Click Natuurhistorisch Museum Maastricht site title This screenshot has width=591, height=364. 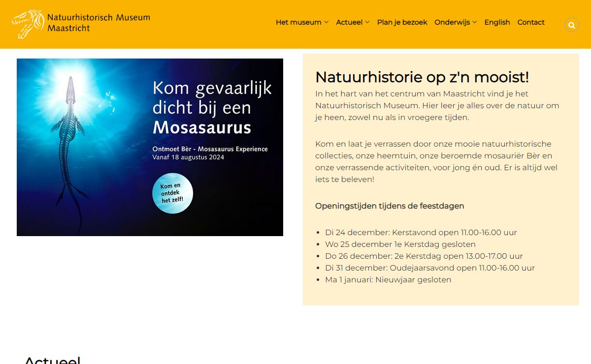98,23
